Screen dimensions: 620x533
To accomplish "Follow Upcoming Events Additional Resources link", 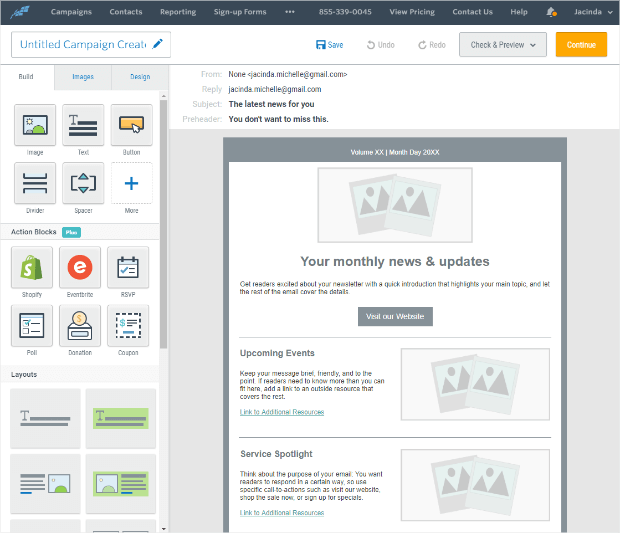I will [x=282, y=412].
